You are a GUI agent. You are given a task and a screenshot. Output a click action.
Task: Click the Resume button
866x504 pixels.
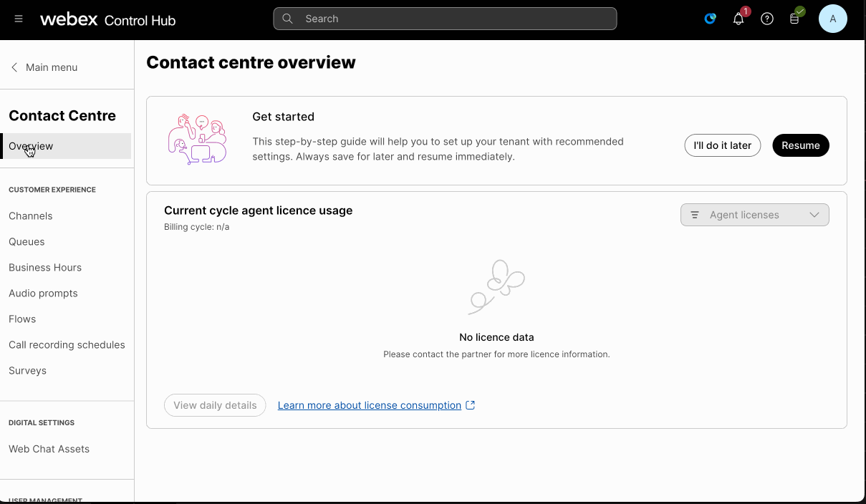click(x=800, y=145)
